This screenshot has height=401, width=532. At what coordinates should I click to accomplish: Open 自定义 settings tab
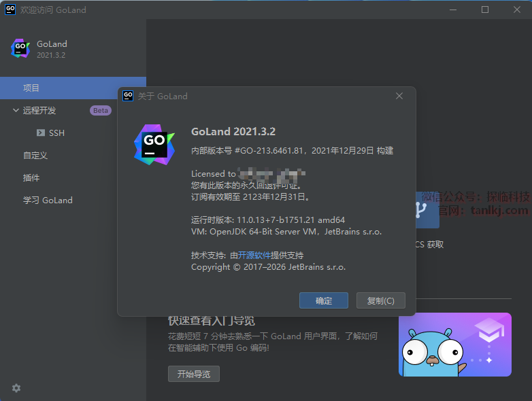[x=35, y=155]
